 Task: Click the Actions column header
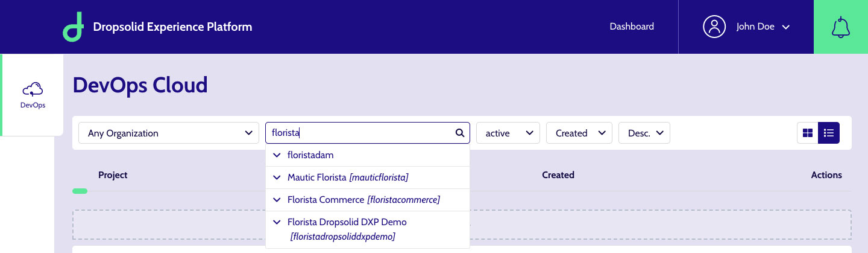click(826, 175)
